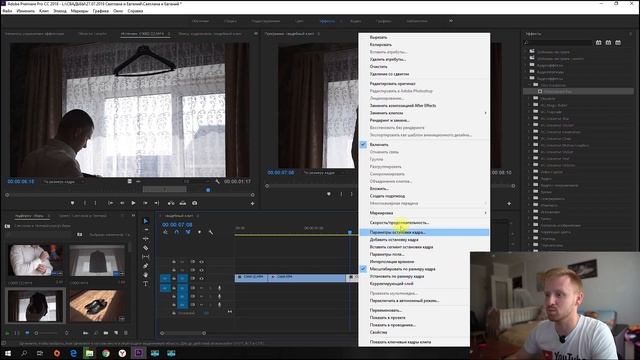Add a marker in the Source monitor
Viewport: 640px width, 360px height.
click(73, 203)
